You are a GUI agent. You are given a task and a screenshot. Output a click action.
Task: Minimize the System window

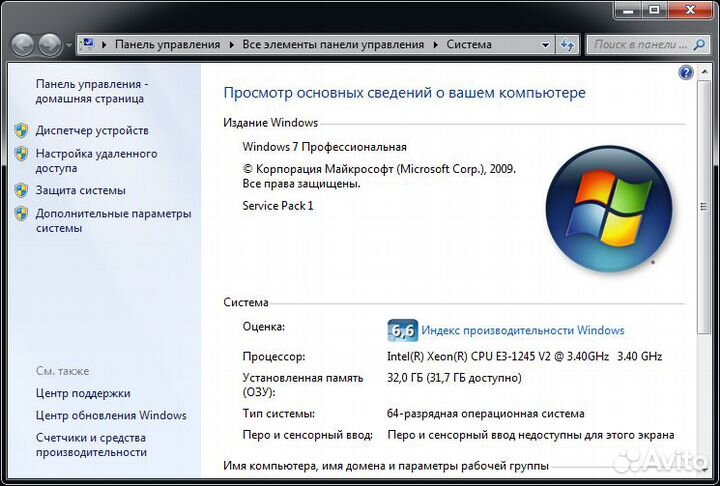(628, 10)
